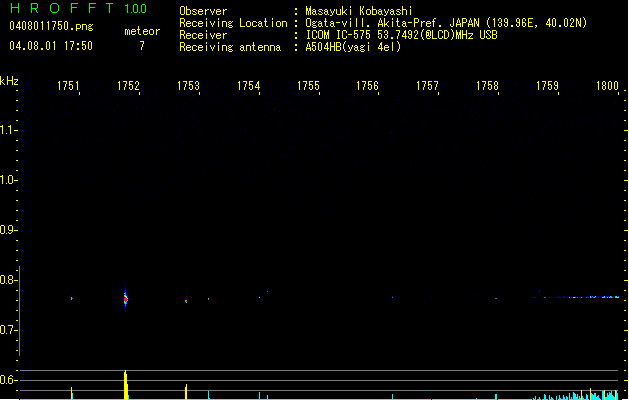Click the 1755 time axis label
This screenshot has height=400, width=629.
308,86
